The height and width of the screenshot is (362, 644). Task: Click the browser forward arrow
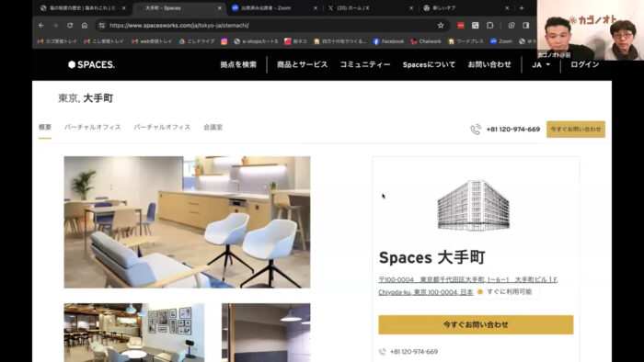tap(55, 26)
